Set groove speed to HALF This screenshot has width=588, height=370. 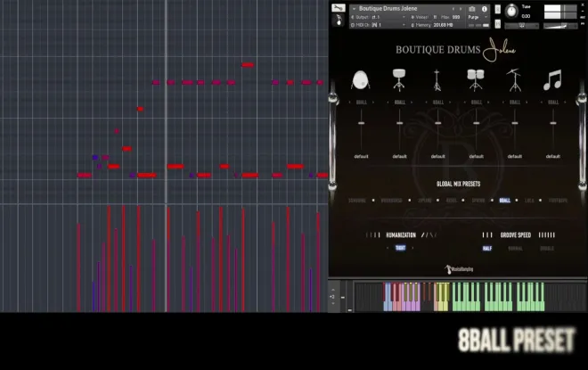pos(487,249)
